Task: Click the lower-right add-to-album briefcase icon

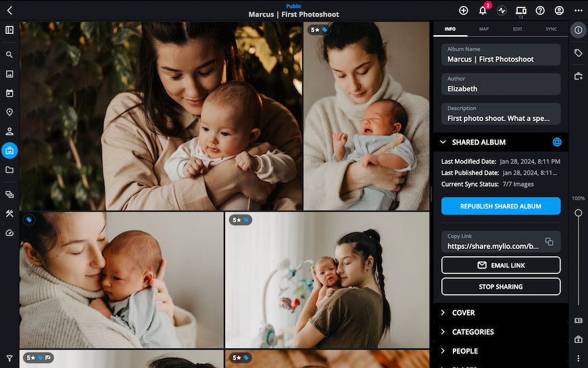Action: point(579,340)
